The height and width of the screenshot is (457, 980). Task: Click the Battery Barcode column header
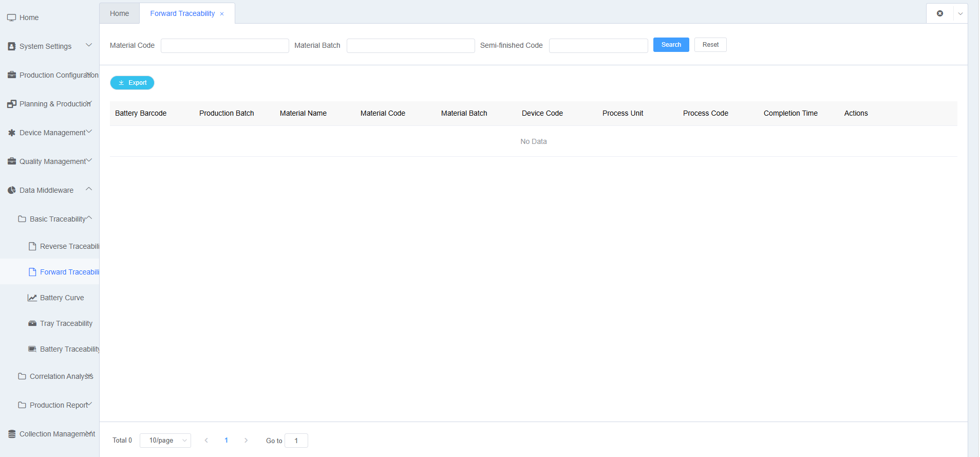click(141, 113)
